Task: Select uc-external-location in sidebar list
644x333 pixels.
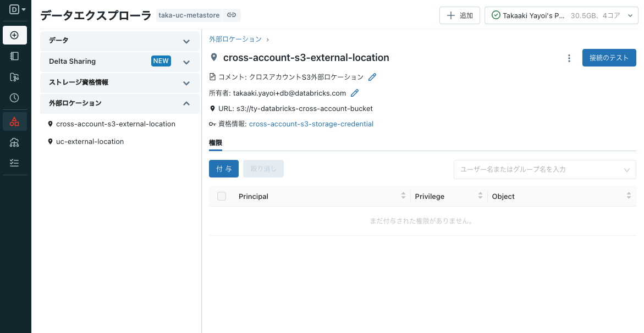Action: coord(90,142)
